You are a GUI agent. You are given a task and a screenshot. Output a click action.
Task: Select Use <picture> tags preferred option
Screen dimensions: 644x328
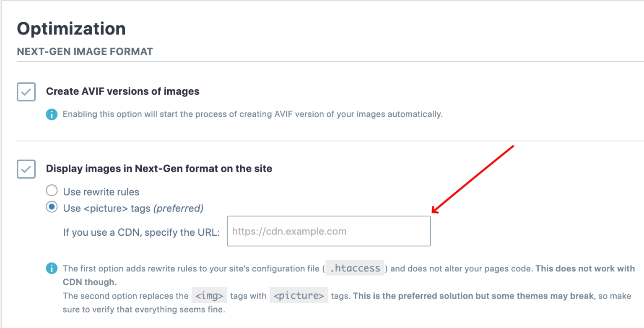point(52,208)
